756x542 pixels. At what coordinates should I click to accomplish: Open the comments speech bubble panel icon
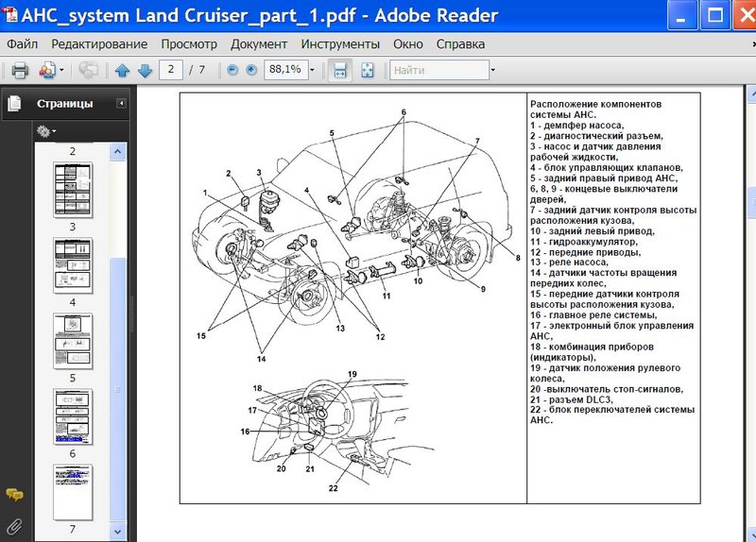pyautogui.click(x=14, y=495)
